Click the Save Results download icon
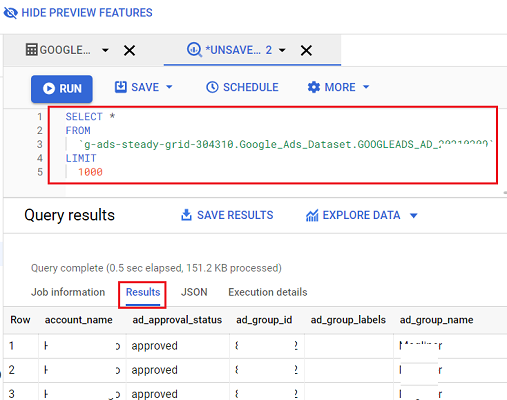The height and width of the screenshot is (400, 507). pyautogui.click(x=186, y=215)
